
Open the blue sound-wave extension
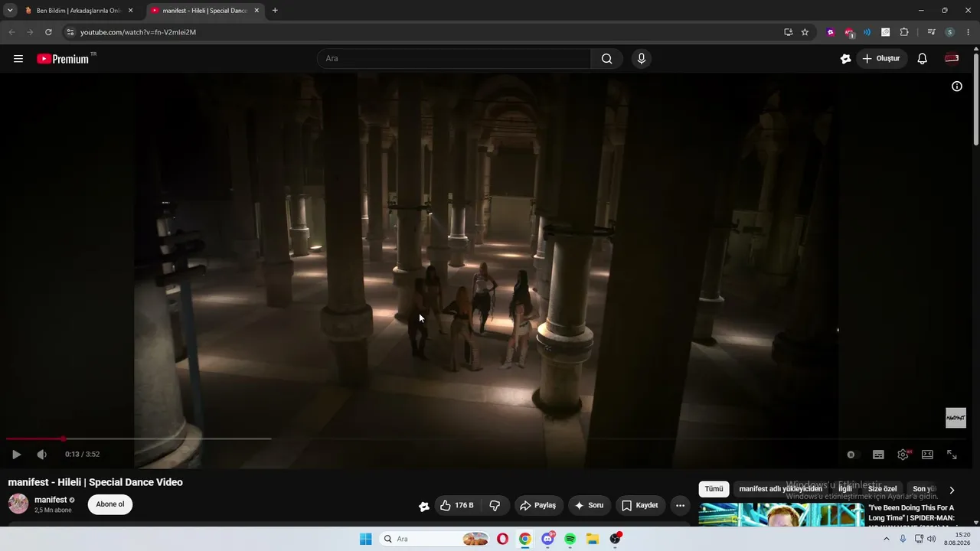click(x=867, y=32)
